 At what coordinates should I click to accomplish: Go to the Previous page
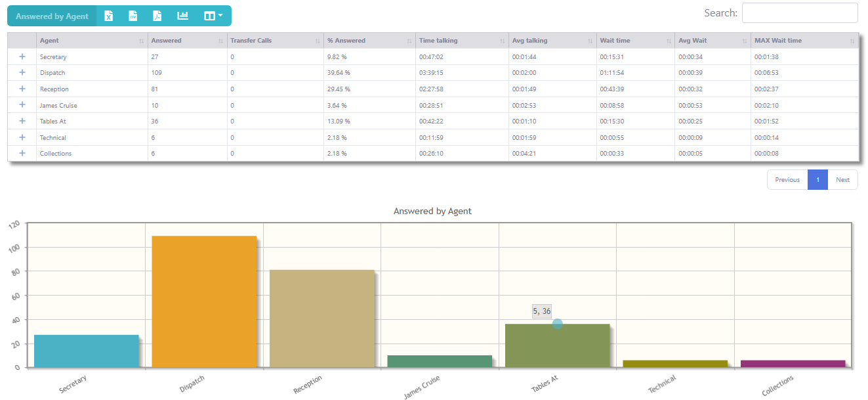(x=787, y=180)
